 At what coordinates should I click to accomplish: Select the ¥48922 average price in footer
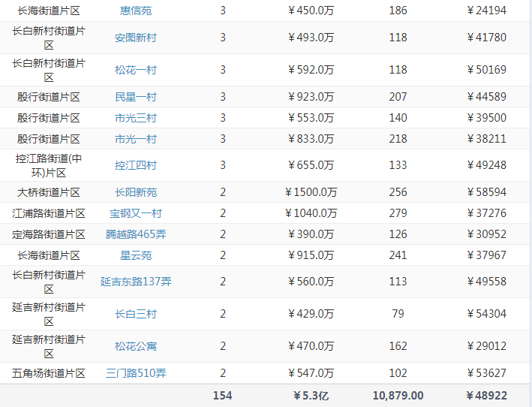tap(486, 396)
